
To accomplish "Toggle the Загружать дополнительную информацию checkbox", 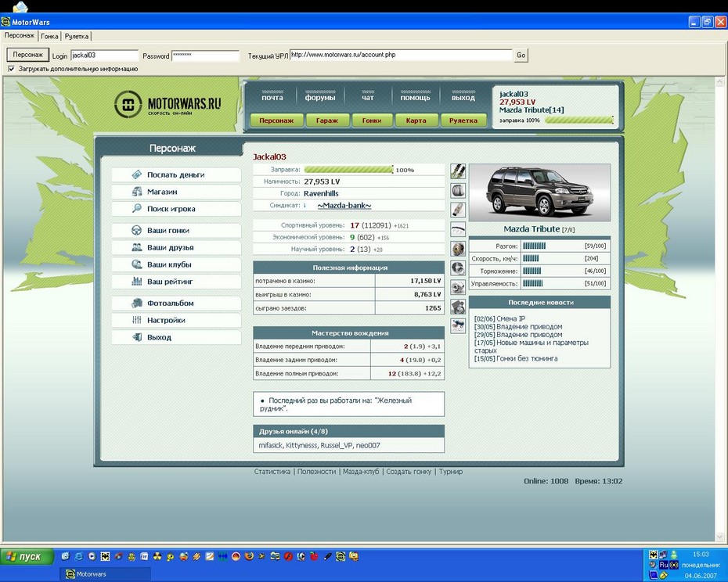I will coord(11,69).
